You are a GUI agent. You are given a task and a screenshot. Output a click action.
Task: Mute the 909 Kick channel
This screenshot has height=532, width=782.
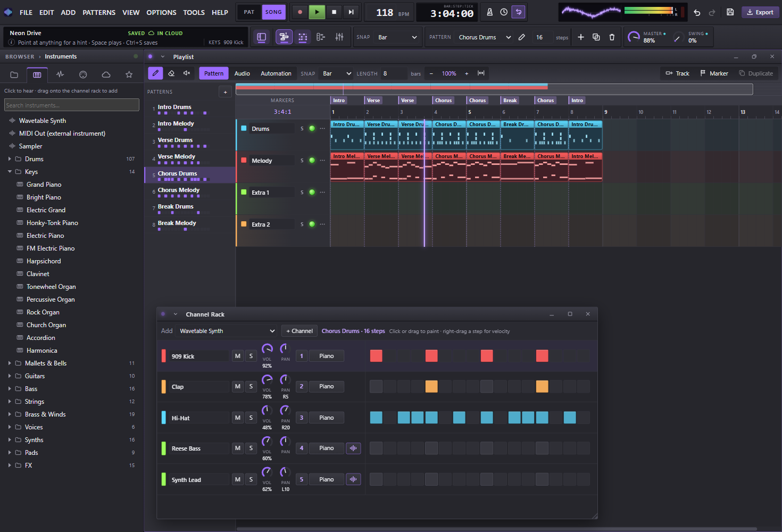click(238, 356)
